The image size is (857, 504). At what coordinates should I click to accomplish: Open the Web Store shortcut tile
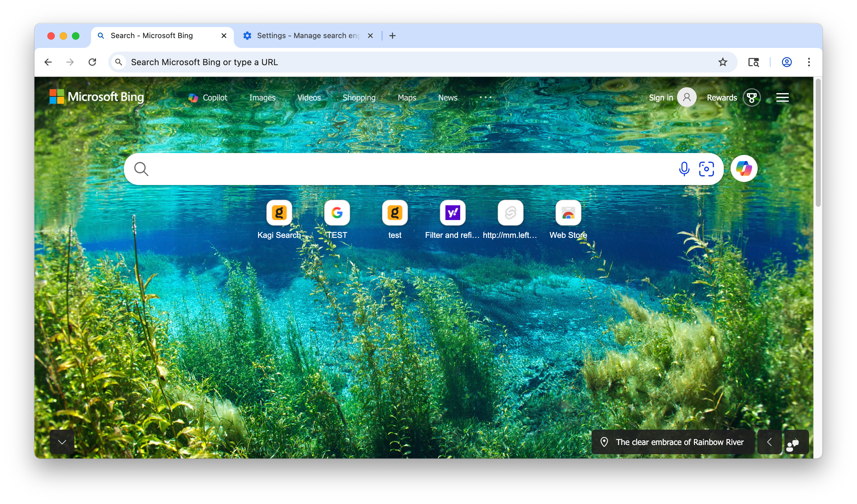tap(568, 213)
